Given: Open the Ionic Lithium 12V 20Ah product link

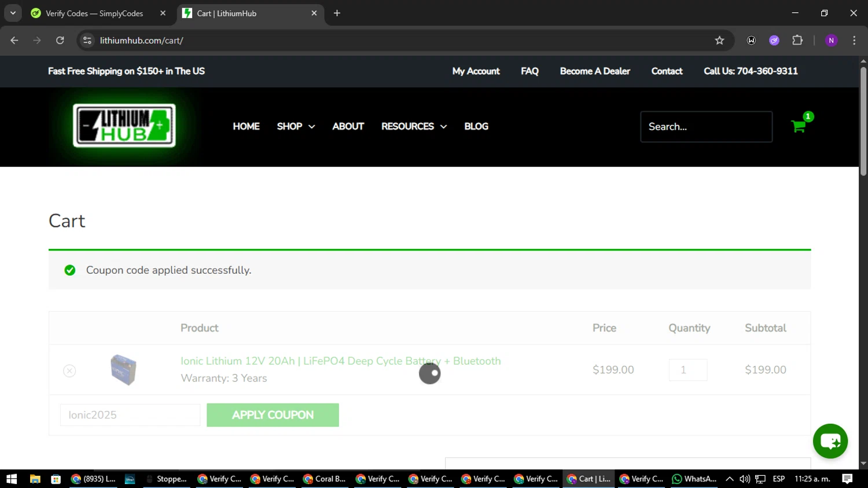Looking at the screenshot, I should tap(340, 361).
